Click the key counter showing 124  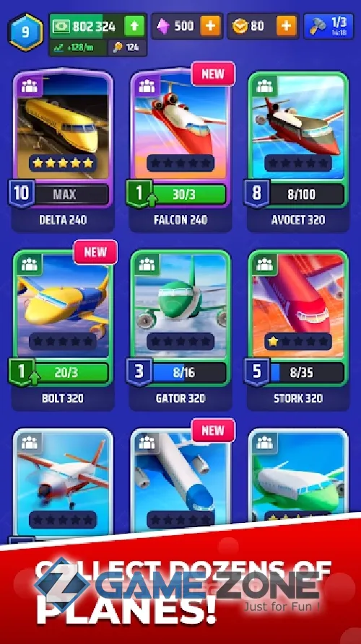pos(128,48)
